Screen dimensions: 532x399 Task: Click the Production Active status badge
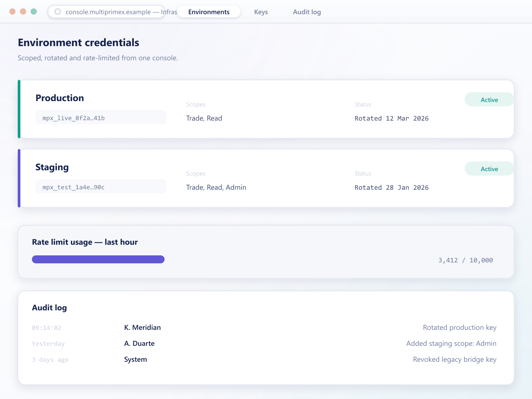tap(489, 100)
